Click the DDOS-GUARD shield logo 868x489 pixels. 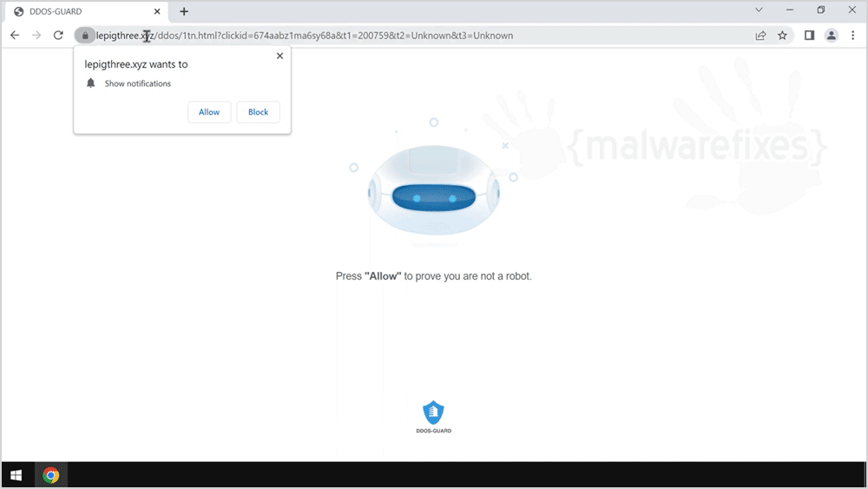pos(433,417)
